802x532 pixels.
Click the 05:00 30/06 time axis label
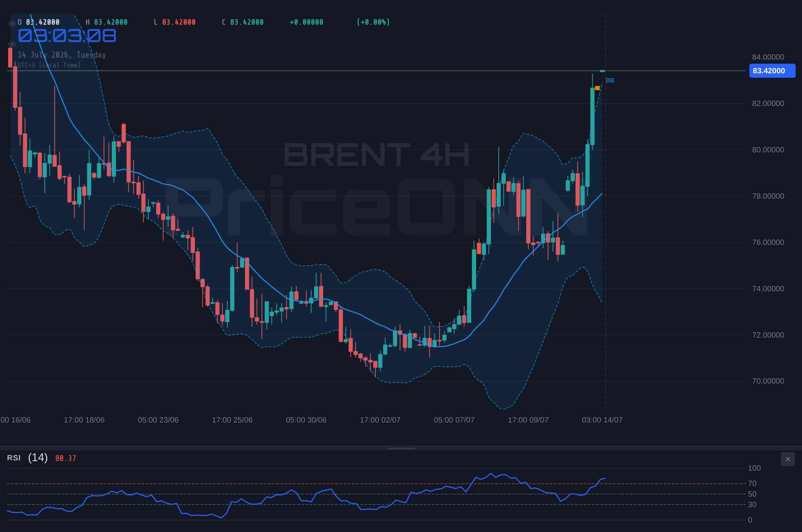(306, 420)
